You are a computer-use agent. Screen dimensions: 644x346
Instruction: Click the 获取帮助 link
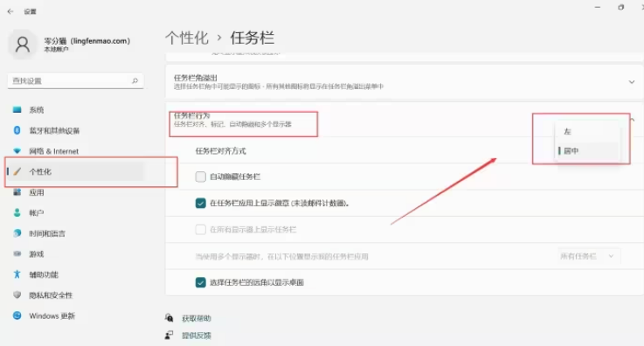197,318
